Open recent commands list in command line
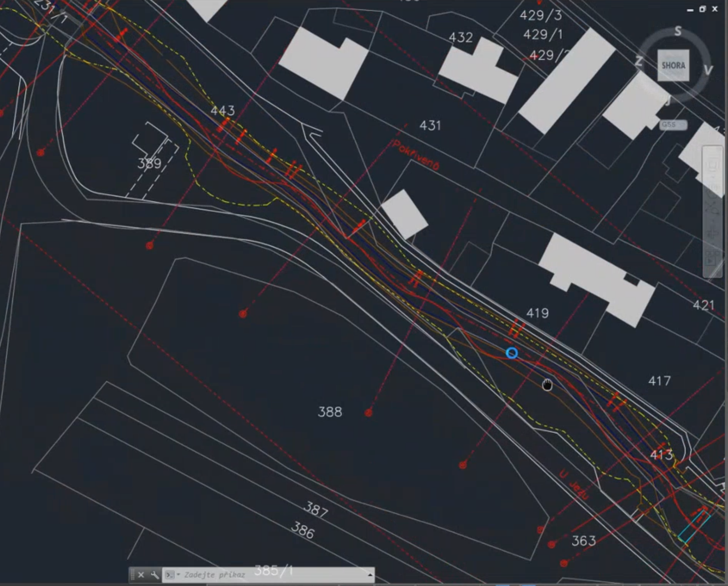Screen dimensions: 728x586 pos(170,575)
